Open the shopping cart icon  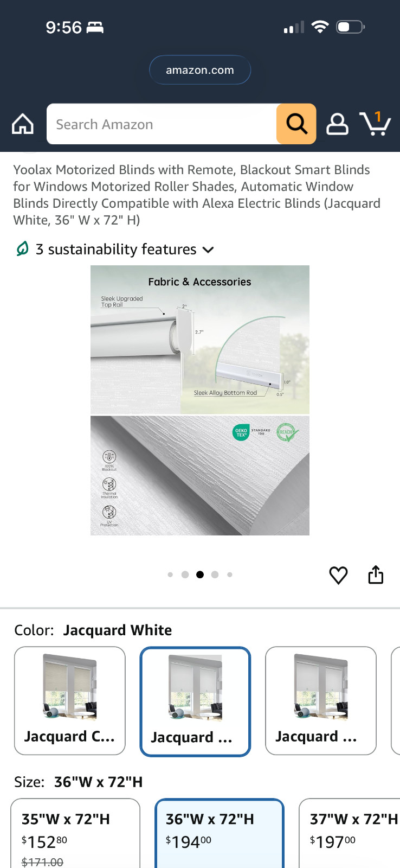(x=375, y=123)
